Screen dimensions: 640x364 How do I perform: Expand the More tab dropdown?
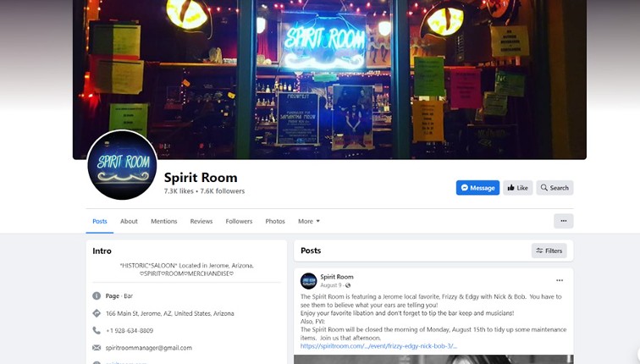click(309, 221)
